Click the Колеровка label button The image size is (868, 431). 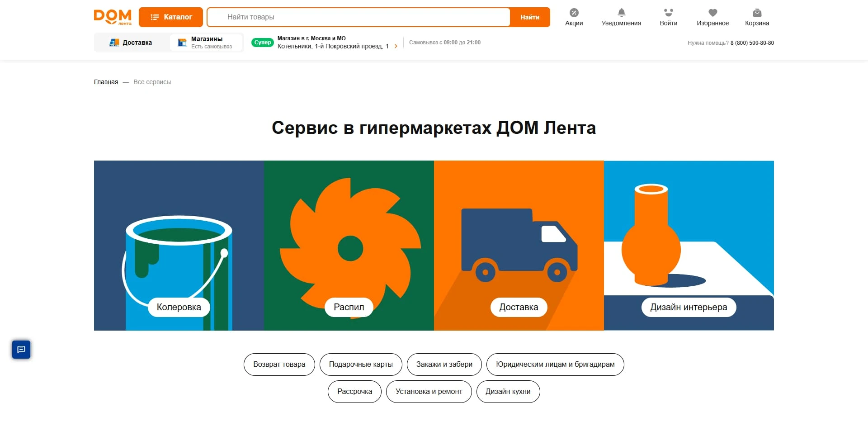179,307
